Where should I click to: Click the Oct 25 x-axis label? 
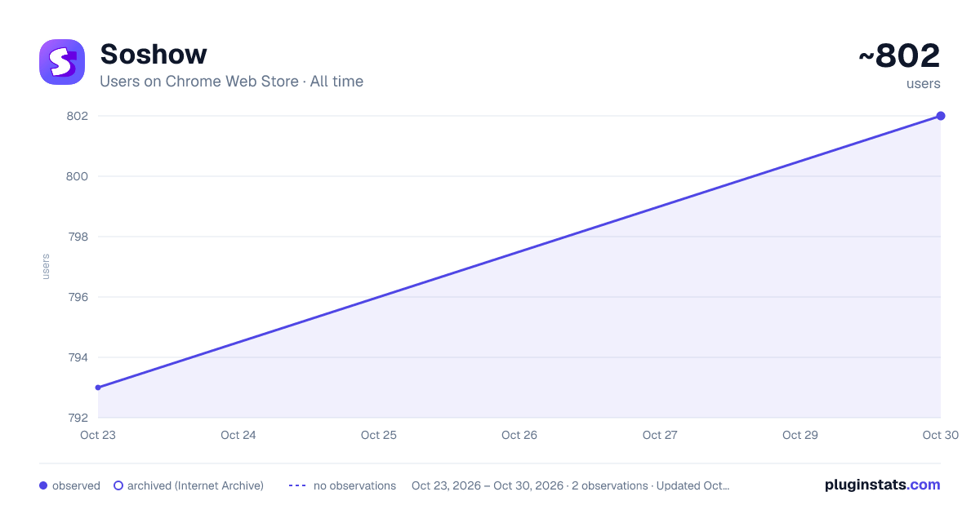379,435
